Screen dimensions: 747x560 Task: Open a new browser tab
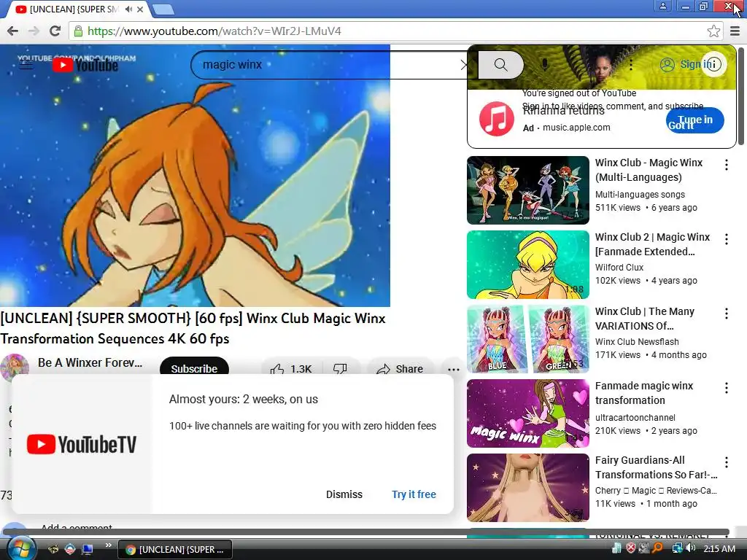click(163, 9)
